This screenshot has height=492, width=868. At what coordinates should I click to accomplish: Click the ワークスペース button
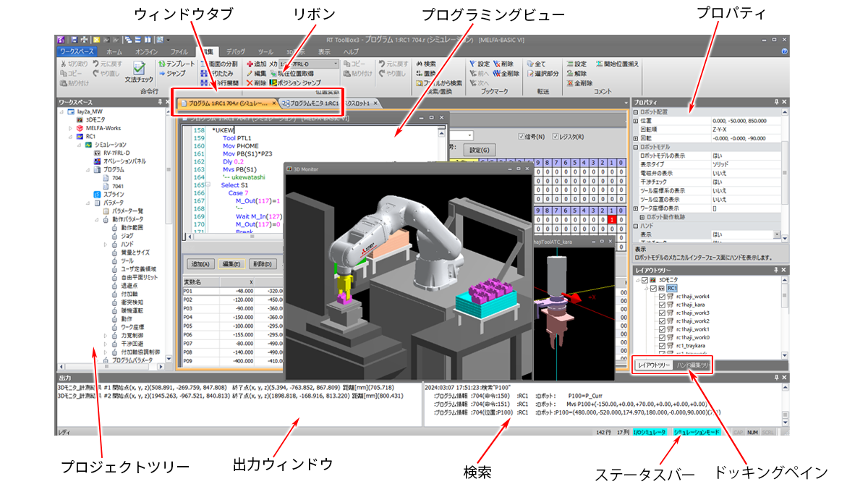(77, 52)
